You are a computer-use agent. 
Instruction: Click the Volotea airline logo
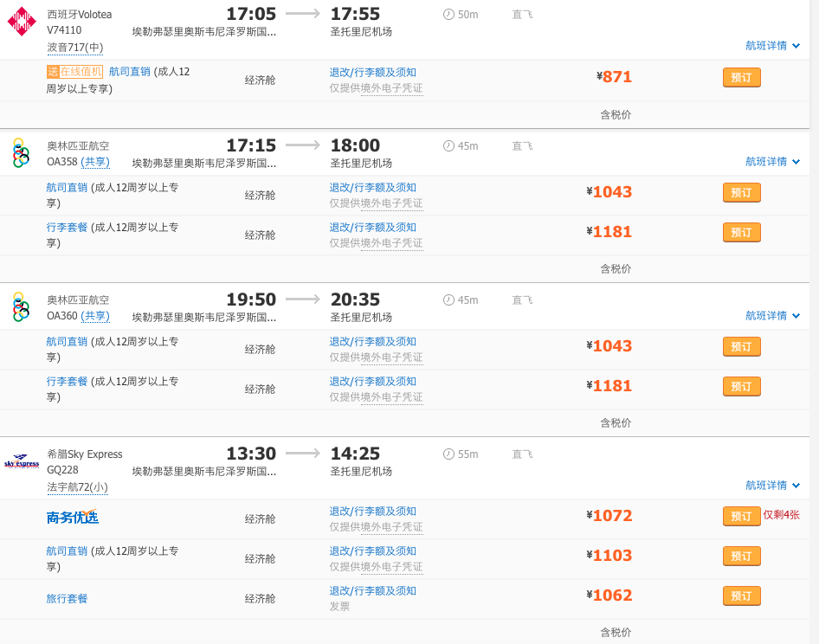pyautogui.click(x=20, y=22)
